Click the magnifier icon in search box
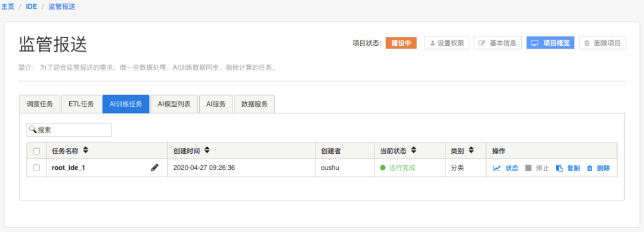The image size is (644, 232). click(x=33, y=129)
